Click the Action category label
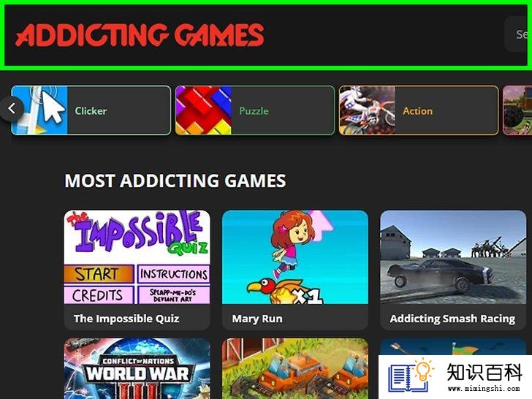532x399 pixels. [418, 111]
